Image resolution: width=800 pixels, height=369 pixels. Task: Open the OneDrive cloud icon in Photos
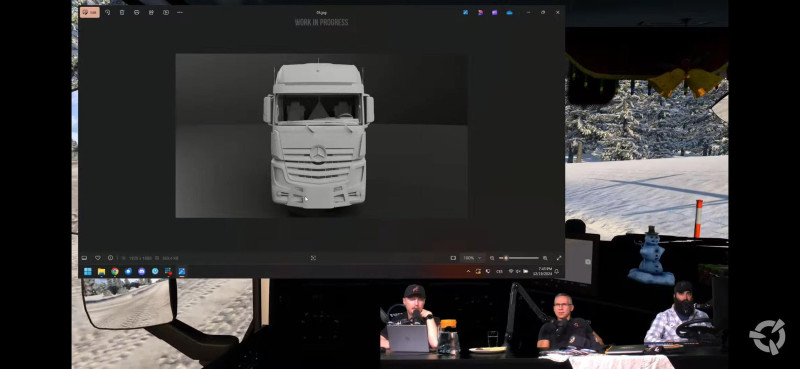(509, 12)
